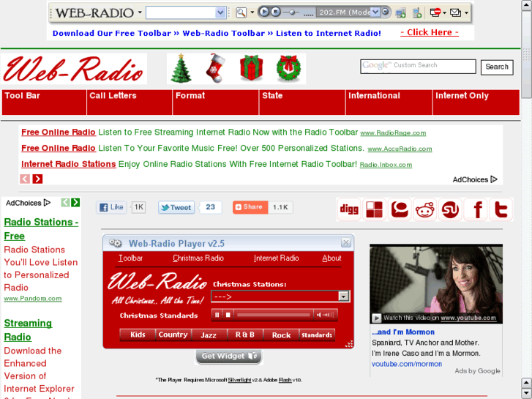Click the Christmas stocking icon
The image size is (532, 399).
(216, 68)
